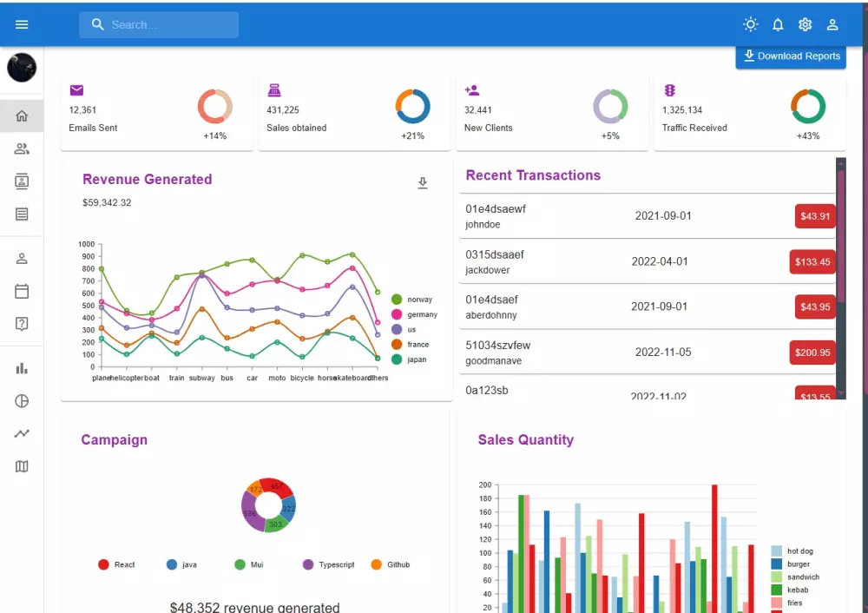Viewport: 868px width, 613px height.
Task: Open the notifications bell
Action: click(778, 24)
